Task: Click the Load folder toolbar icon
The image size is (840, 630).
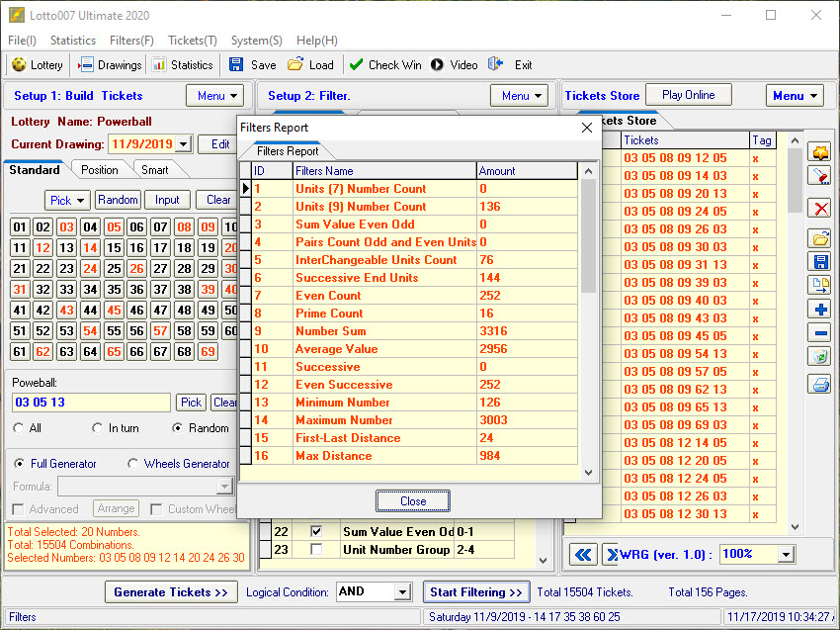Action: 295,65
